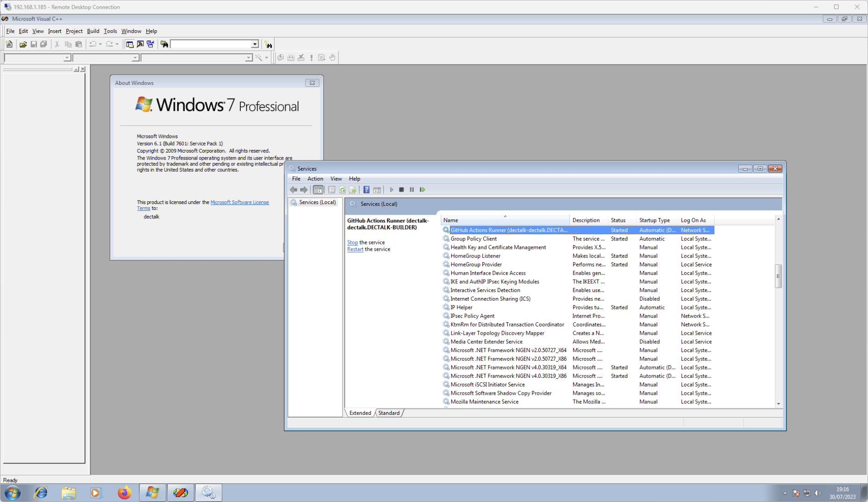Switch to the Standard tab in Services
868x502 pixels.
click(x=389, y=413)
